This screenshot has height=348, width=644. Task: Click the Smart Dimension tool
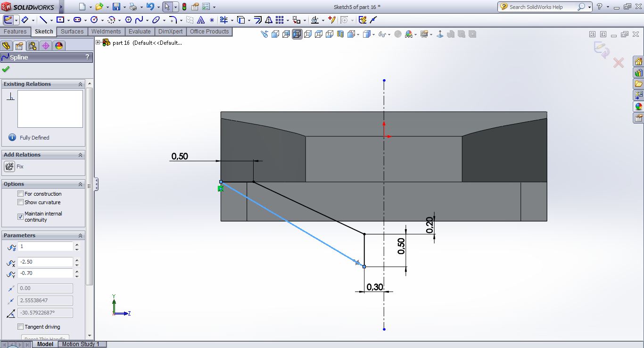click(25, 20)
